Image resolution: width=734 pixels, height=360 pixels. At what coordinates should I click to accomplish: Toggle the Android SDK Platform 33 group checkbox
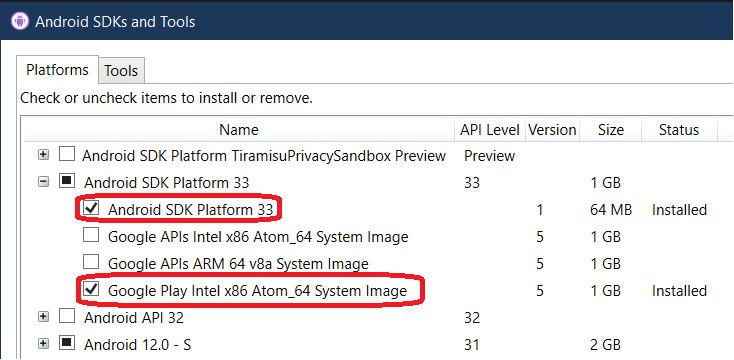[67, 181]
